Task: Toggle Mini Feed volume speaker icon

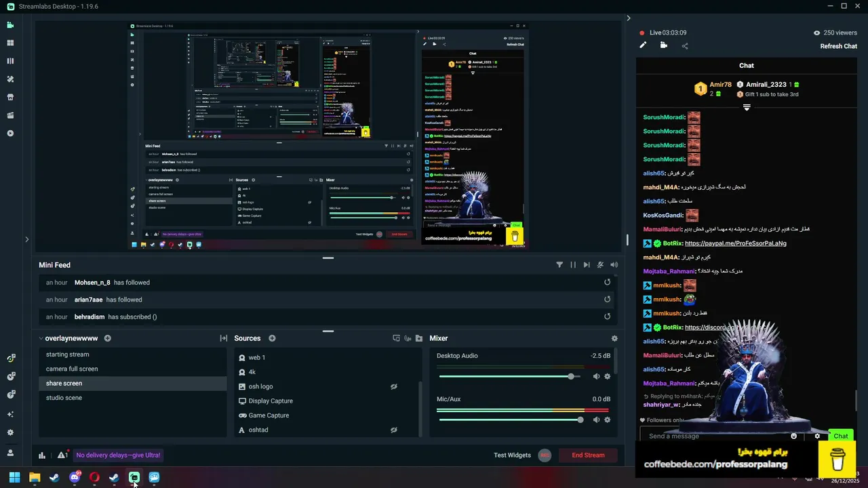Action: 614,265
